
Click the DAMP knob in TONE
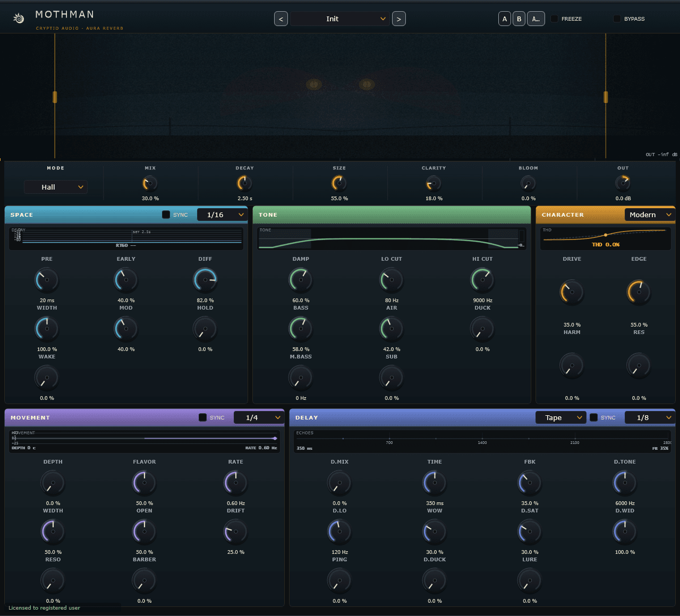pos(301,280)
